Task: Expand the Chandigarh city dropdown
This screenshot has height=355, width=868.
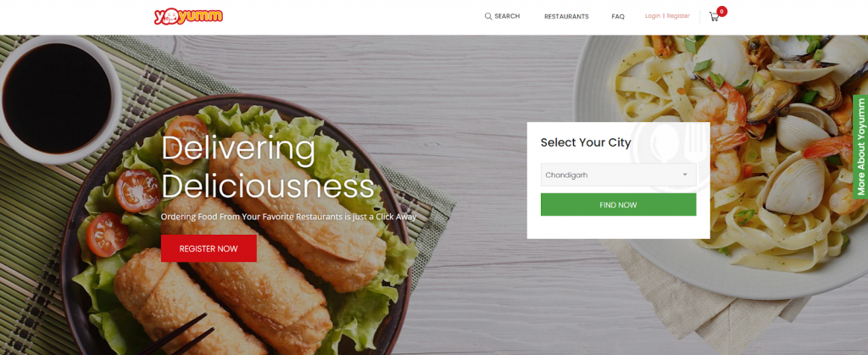Action: 618,175
